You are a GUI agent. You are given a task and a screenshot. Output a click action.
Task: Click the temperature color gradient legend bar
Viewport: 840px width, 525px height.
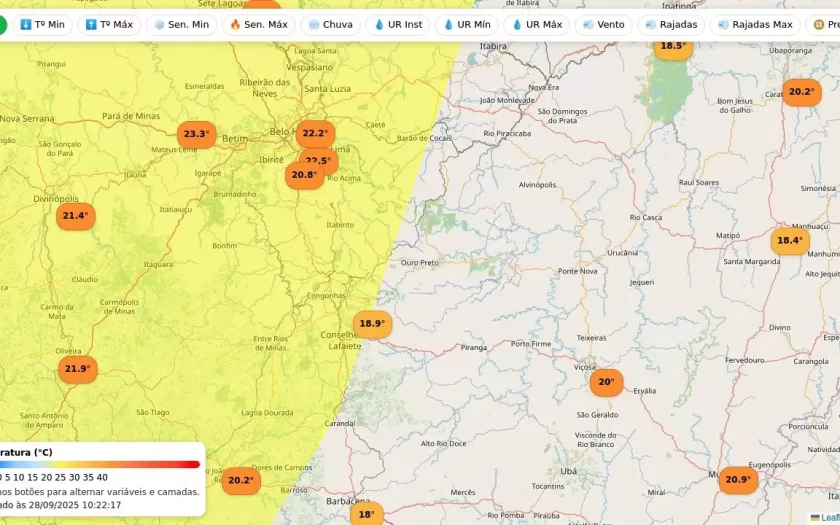[x=100, y=464]
